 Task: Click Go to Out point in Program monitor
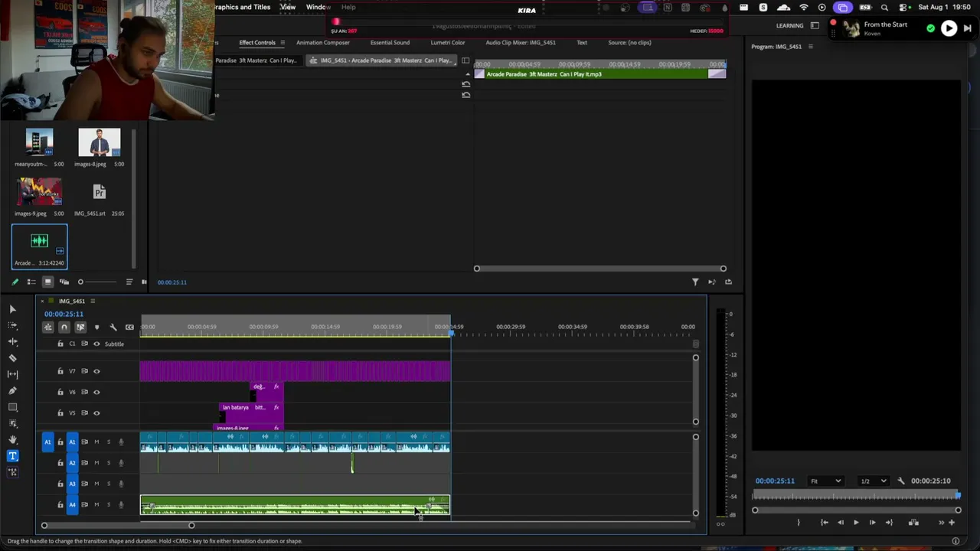[889, 523]
